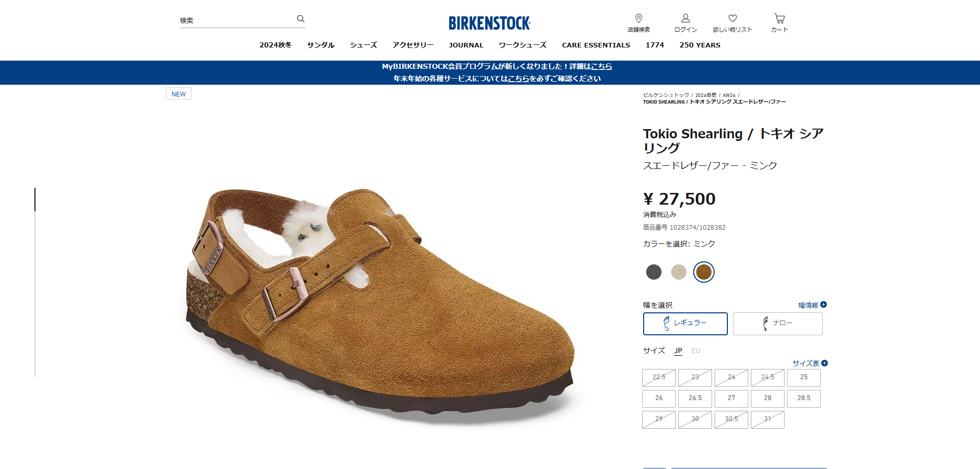Click the こちら link in the banner
Screen dimensions: 980x469
pos(601,66)
